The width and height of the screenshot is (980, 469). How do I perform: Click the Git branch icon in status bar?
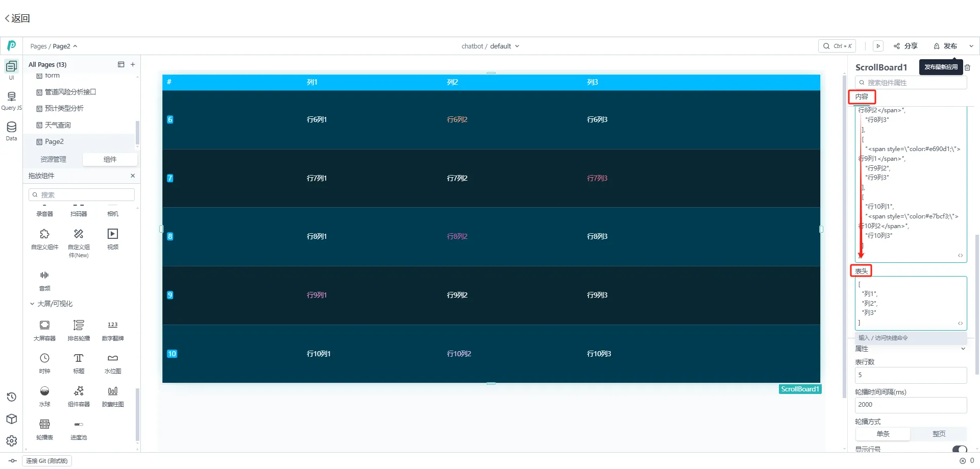click(x=13, y=461)
